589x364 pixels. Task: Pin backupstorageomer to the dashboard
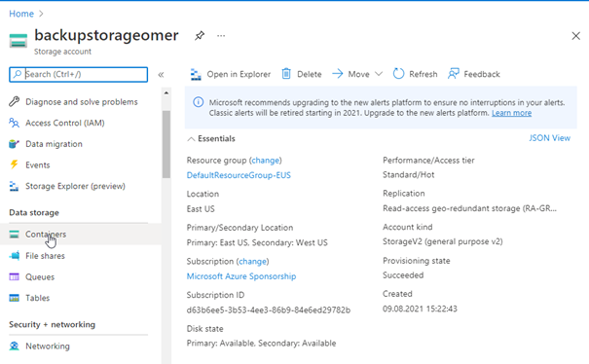pos(200,36)
